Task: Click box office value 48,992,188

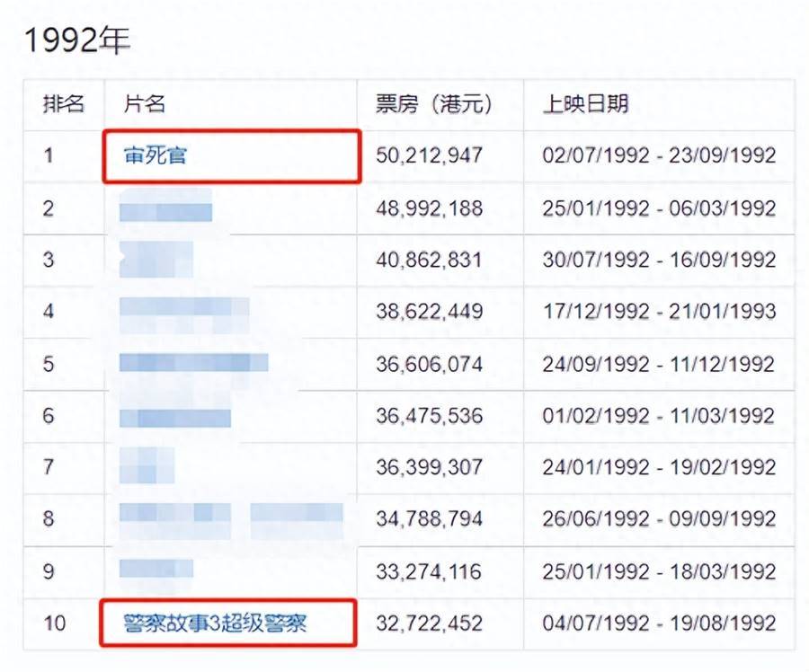Action: tap(429, 209)
